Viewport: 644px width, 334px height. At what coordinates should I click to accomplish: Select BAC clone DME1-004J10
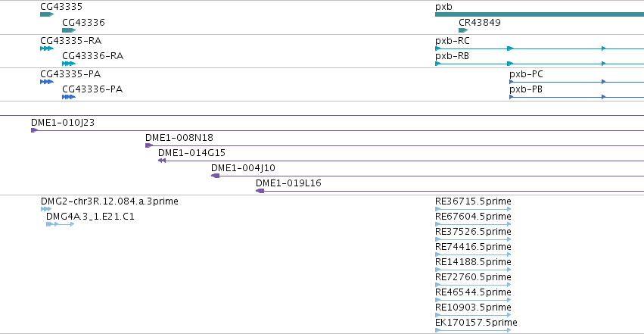click(x=428, y=176)
